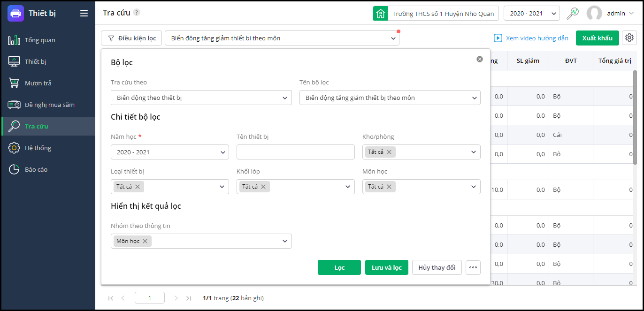Viewport: 644px width, 311px height.
Task: Open the analytics magnifier icon in header
Action: tap(573, 14)
